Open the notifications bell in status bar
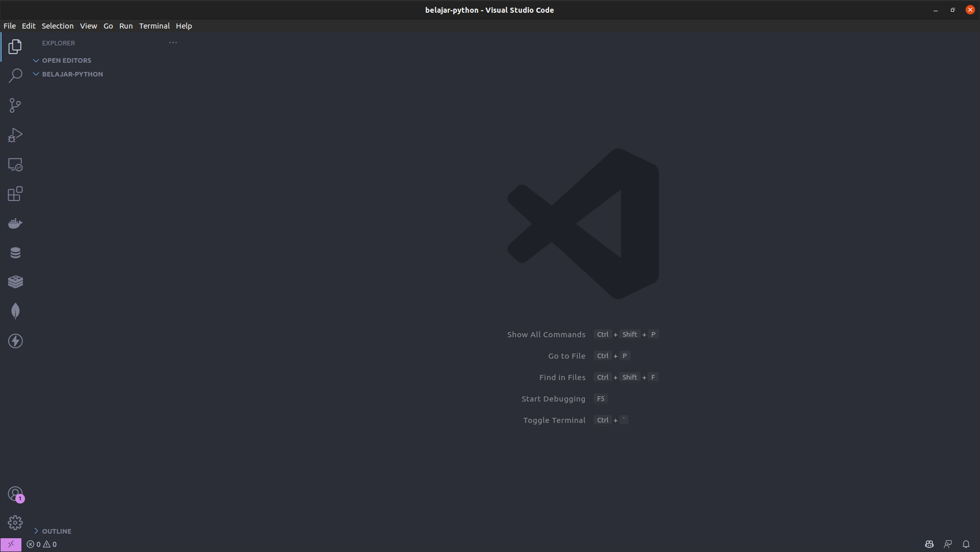 (966, 544)
